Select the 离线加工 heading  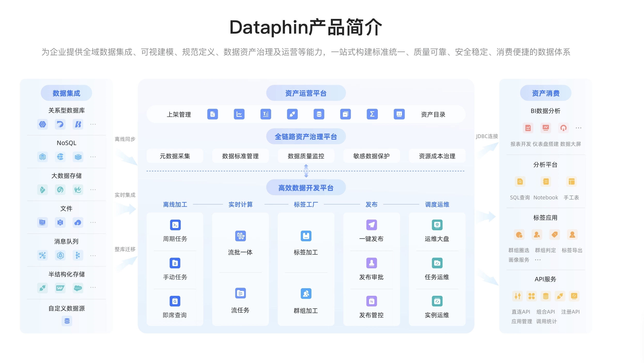coord(175,205)
